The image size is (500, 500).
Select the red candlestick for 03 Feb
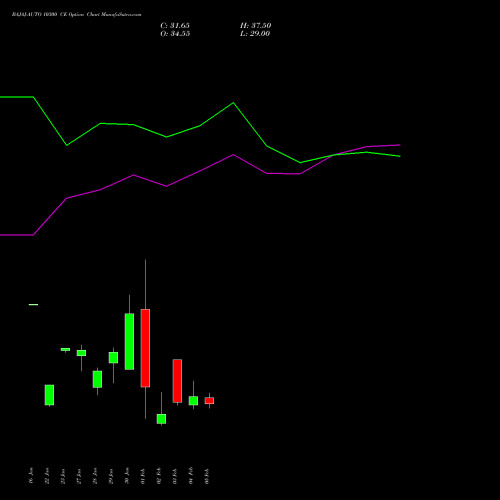pyautogui.click(x=177, y=381)
